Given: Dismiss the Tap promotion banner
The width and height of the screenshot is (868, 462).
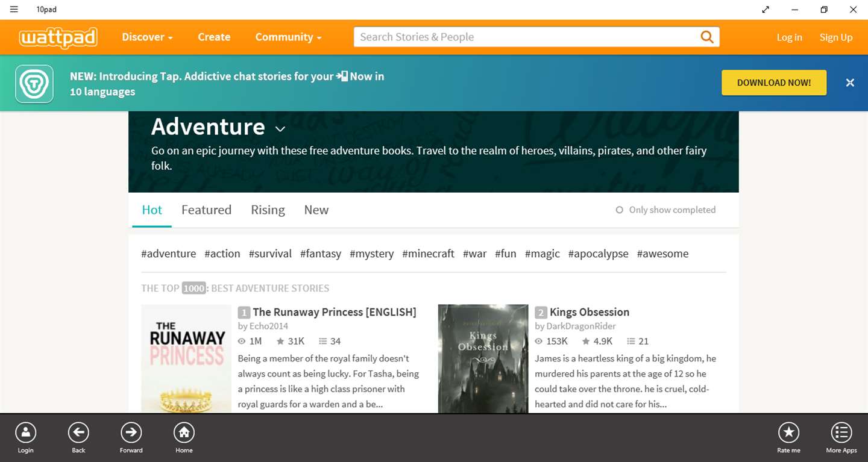Looking at the screenshot, I should [850, 83].
